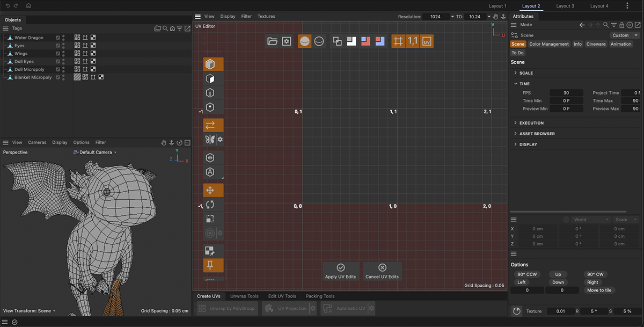Click the Texture value field 0.01
Viewport: 644px width, 327px height.
pyautogui.click(x=560, y=311)
